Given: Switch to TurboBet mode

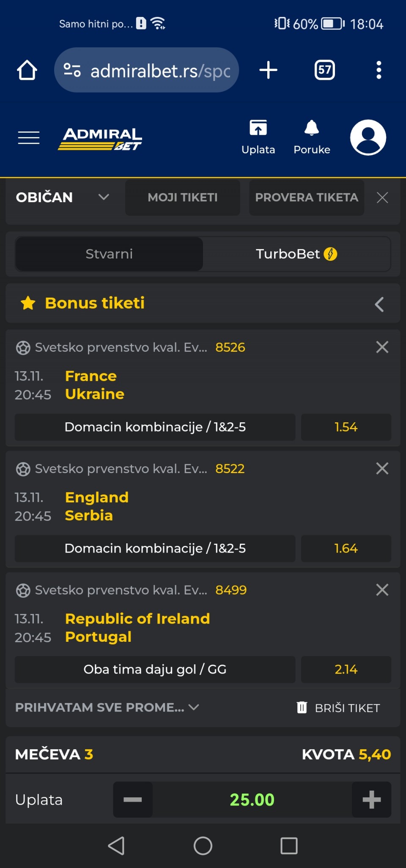Looking at the screenshot, I should pyautogui.click(x=296, y=254).
